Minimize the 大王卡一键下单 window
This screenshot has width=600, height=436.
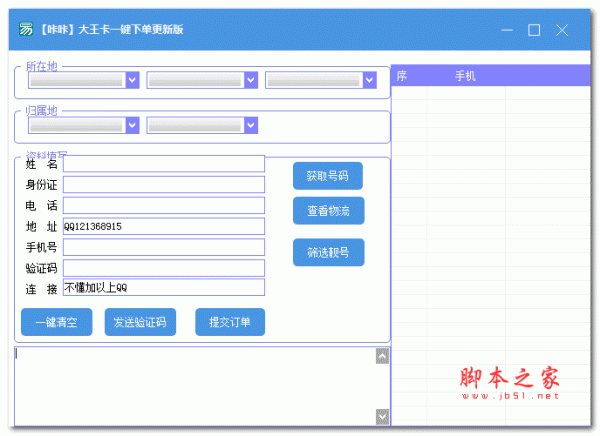pos(507,30)
